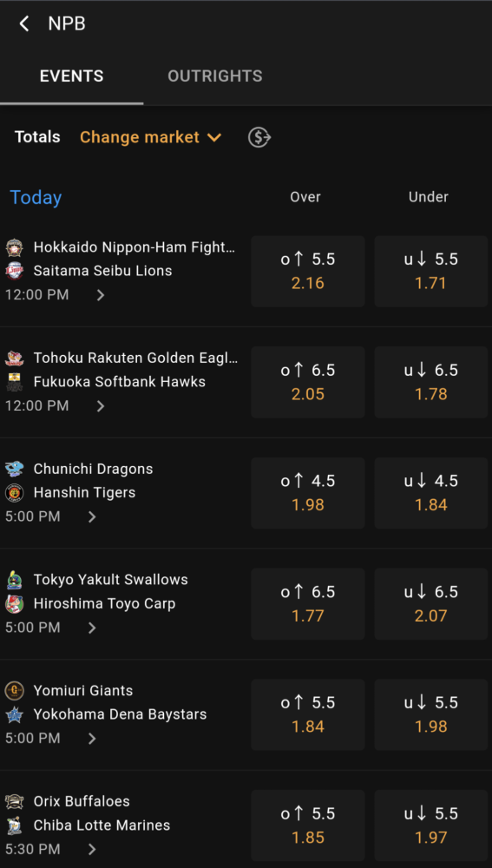
Task: Click the Tohoku Rakuten Golden Eagles logo
Action: pyautogui.click(x=15, y=358)
